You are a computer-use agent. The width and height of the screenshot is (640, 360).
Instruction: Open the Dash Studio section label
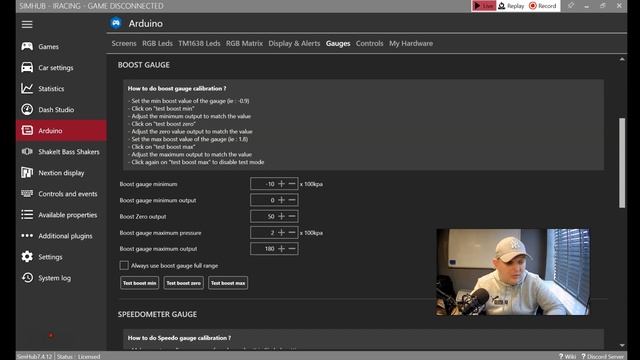[x=56, y=109]
